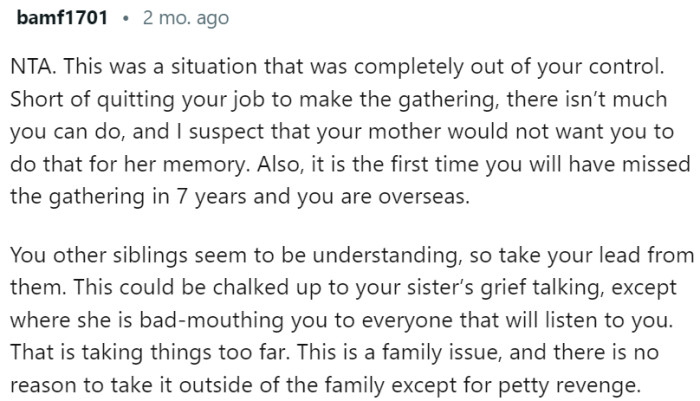Click the phrase "You other siblings"

point(84,257)
